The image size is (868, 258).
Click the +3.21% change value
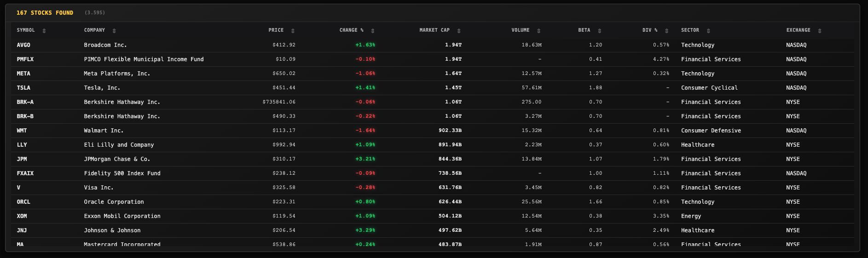365,159
